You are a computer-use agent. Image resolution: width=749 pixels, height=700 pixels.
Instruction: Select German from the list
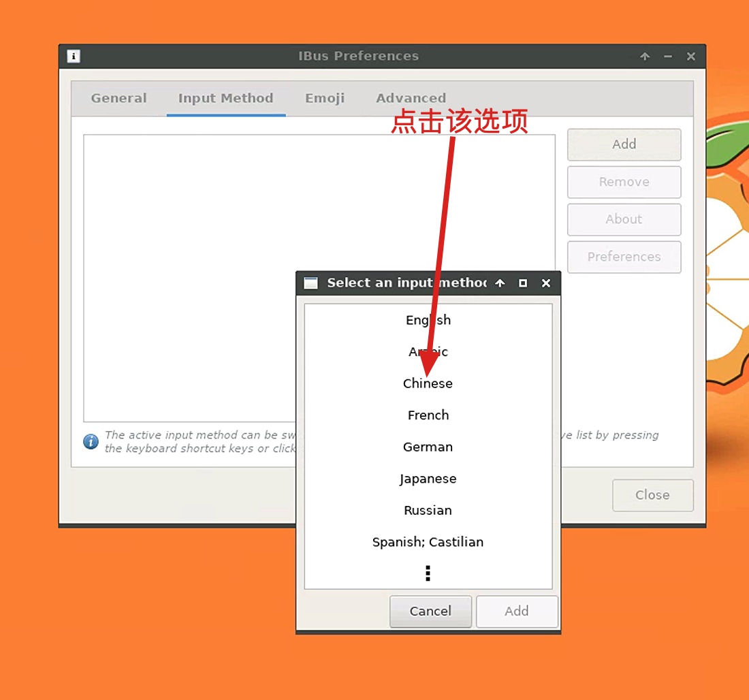click(428, 447)
